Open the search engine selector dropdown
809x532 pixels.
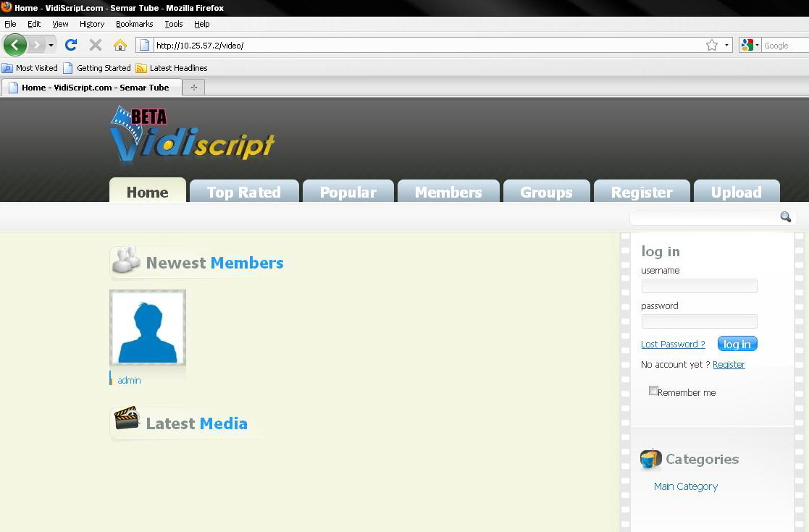[x=750, y=46]
